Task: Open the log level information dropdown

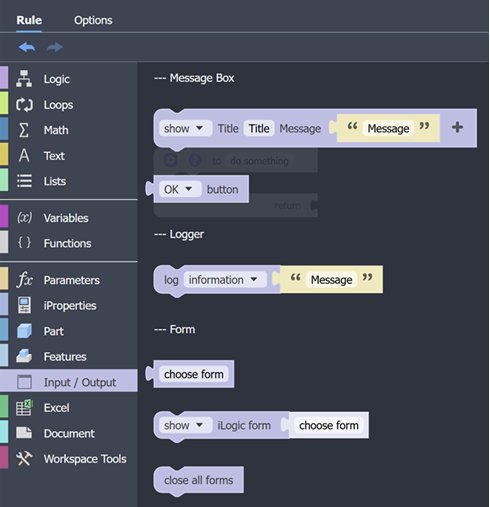Action: (225, 280)
